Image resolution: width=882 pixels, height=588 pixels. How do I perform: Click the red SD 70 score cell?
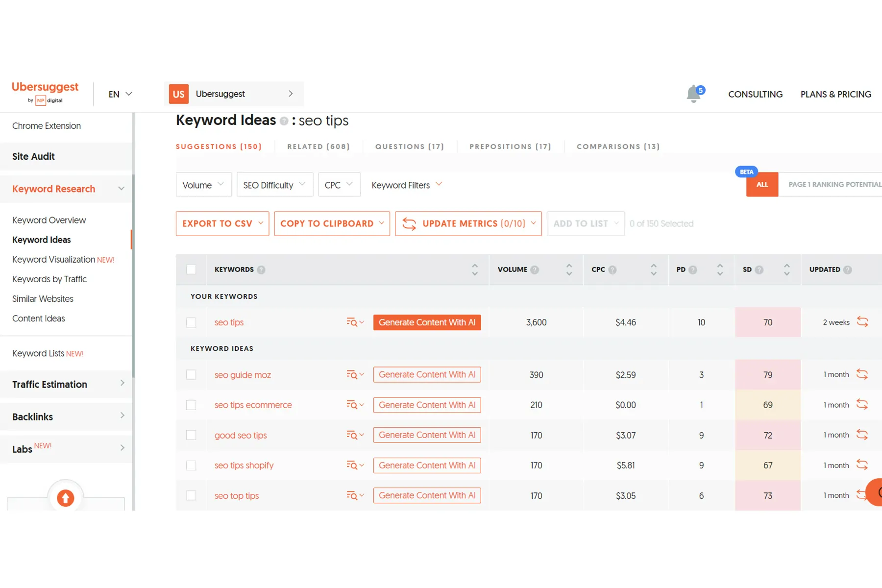pos(767,322)
